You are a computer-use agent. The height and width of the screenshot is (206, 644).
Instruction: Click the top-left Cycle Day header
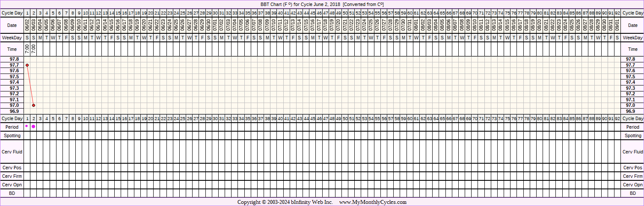pos(12,13)
